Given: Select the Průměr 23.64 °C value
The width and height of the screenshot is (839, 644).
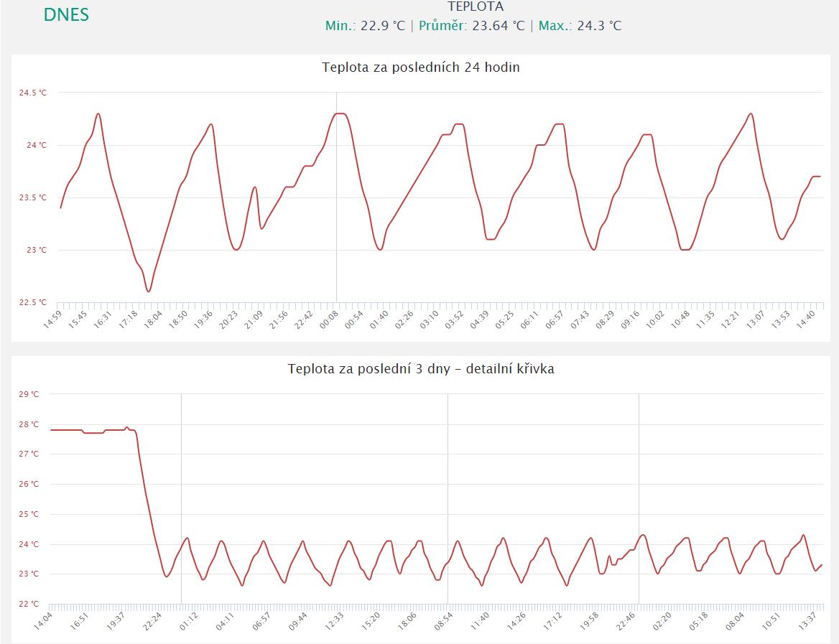Looking at the screenshot, I should click(470, 26).
